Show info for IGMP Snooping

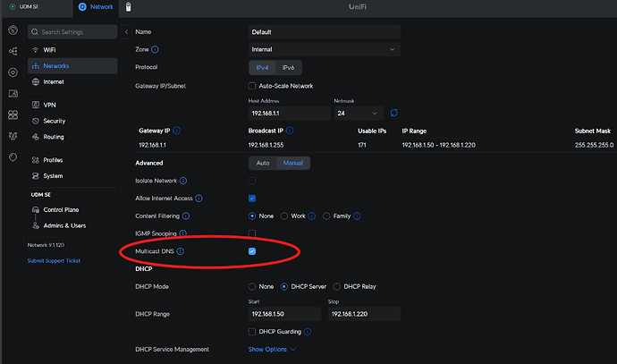tap(183, 233)
